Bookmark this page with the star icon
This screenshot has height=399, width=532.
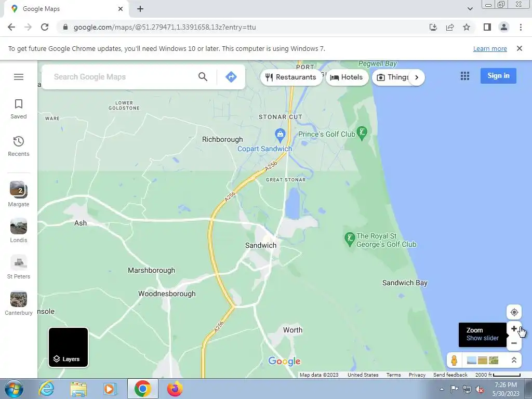click(467, 27)
